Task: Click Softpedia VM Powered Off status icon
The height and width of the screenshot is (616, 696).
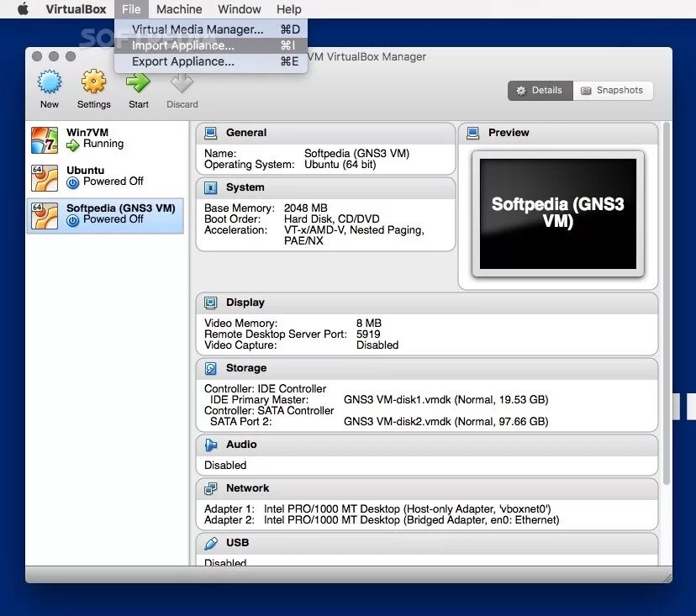Action: coord(73,220)
